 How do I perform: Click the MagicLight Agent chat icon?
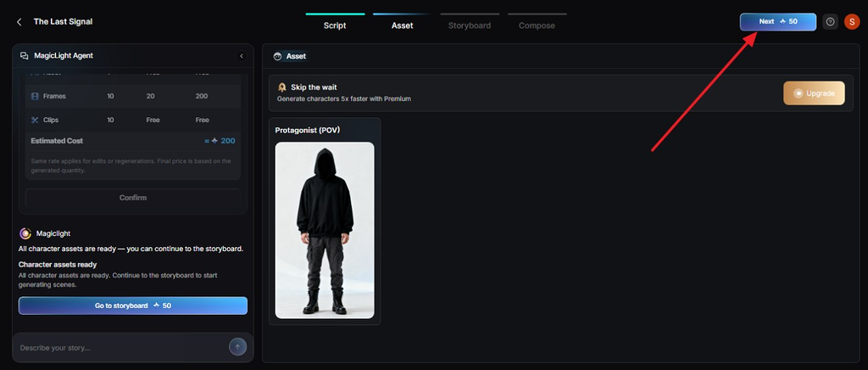click(25, 56)
